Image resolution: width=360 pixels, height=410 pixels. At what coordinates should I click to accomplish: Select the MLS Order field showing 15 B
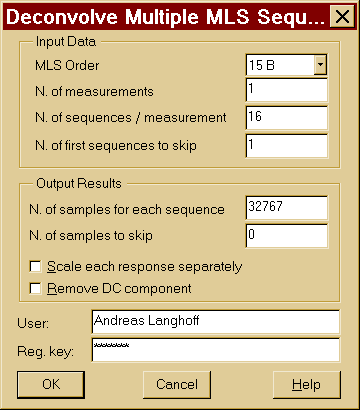click(286, 65)
